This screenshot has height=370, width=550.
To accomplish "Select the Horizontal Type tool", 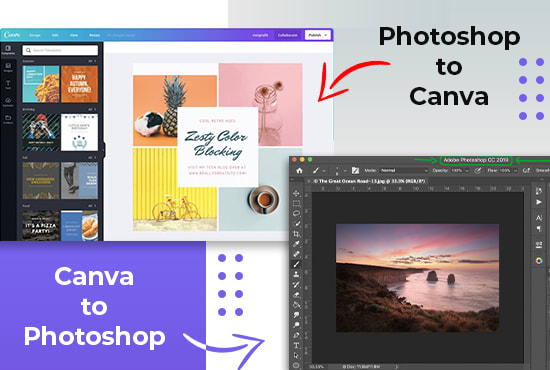I will pyautogui.click(x=296, y=345).
